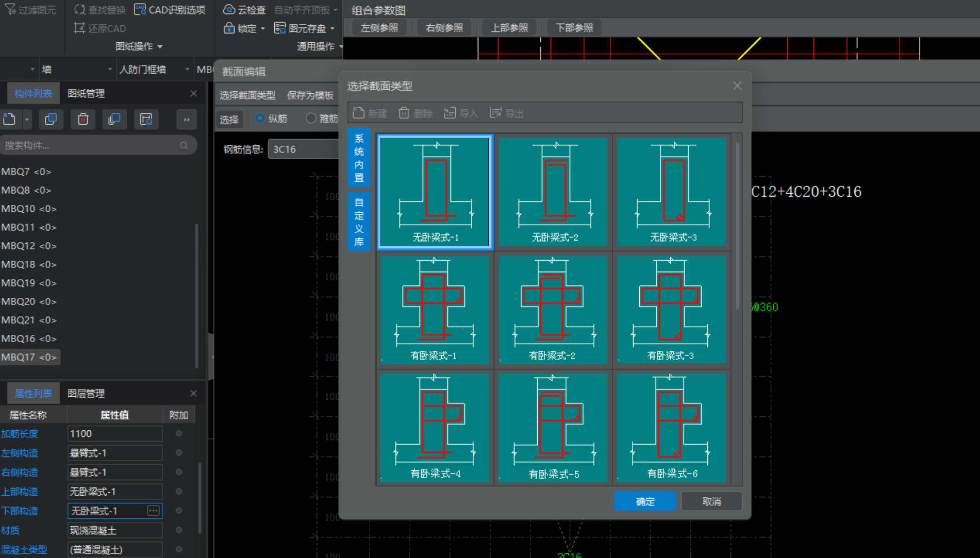Select the 自定义库 library tab

(x=359, y=222)
